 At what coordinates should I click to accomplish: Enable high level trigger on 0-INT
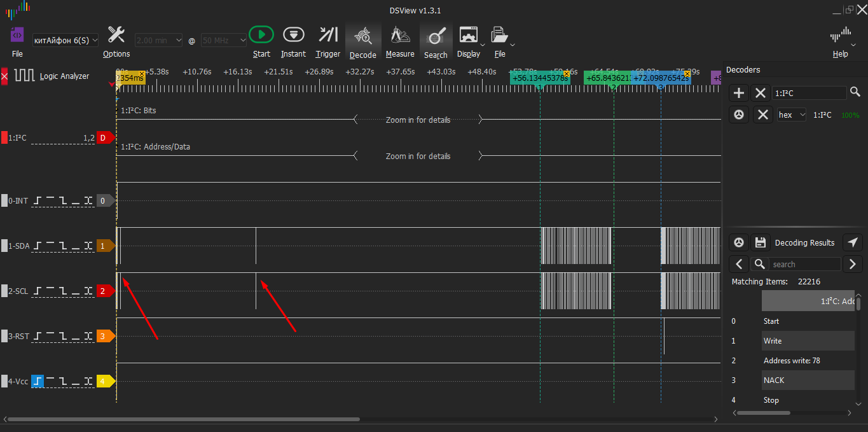[x=52, y=200]
